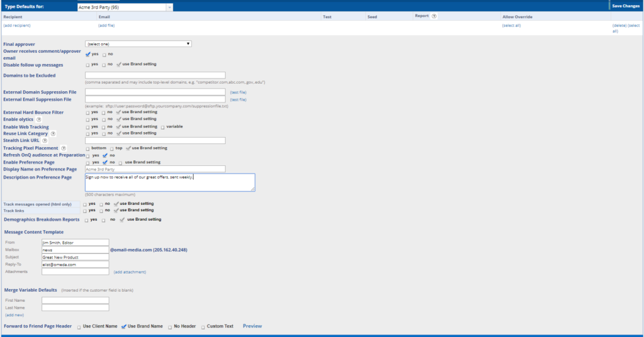Check no for Disable follow up messages

pyautogui.click(x=104, y=65)
